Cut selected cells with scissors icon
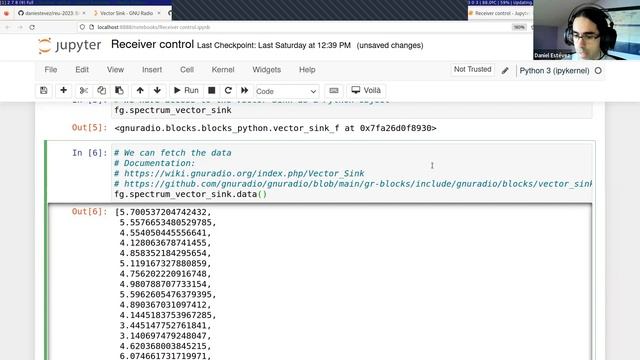This screenshot has width=640, height=360. (x=84, y=91)
